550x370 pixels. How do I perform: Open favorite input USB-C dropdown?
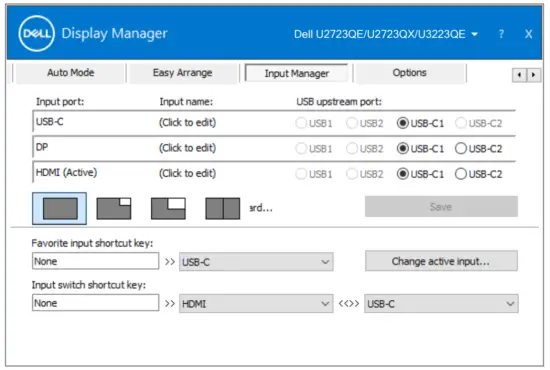point(256,262)
